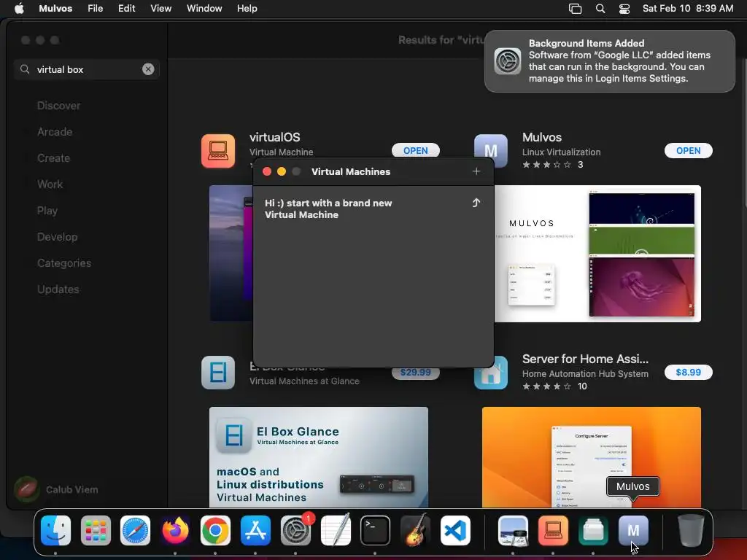Screen dimensions: 747x560
Task: Open the Server for Home Assistant screenshot
Action: (591, 457)
